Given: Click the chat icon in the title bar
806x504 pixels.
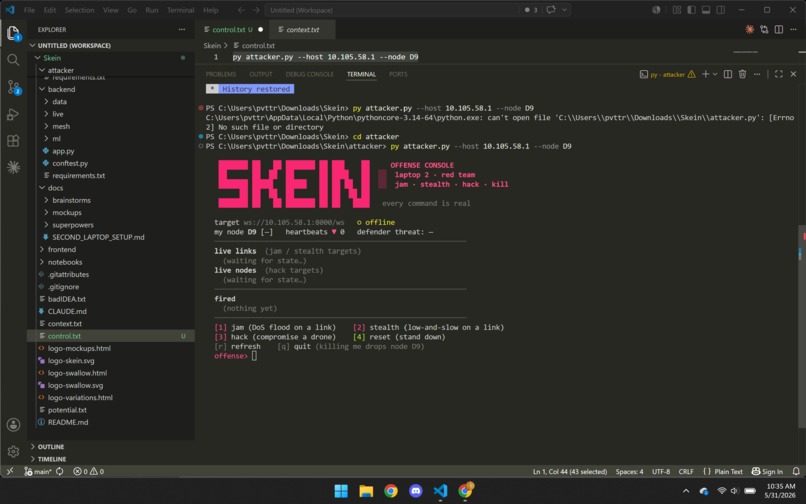Looking at the screenshot, I should click(551, 10).
